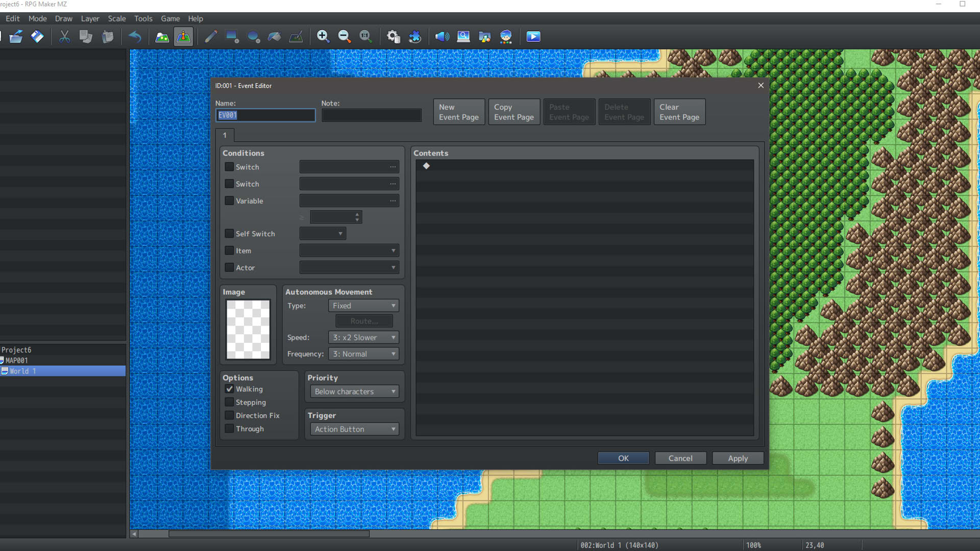Click the Zoom In magnifier icon
Viewport: 980px width, 551px height.
point(323,37)
